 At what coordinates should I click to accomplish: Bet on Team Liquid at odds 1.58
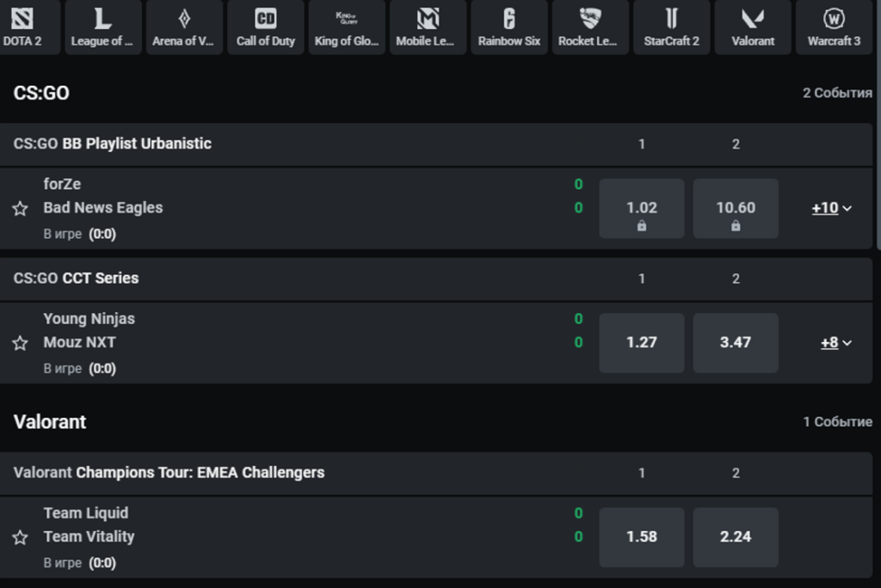coord(642,537)
